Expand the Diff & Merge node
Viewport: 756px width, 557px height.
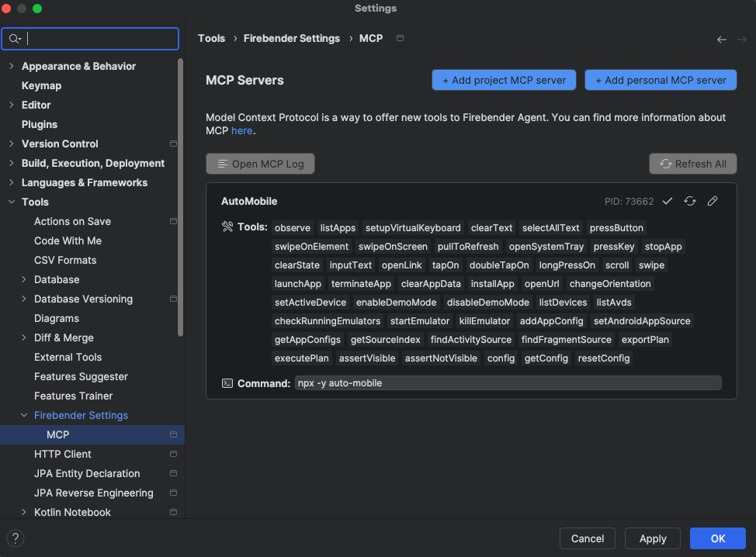point(24,337)
